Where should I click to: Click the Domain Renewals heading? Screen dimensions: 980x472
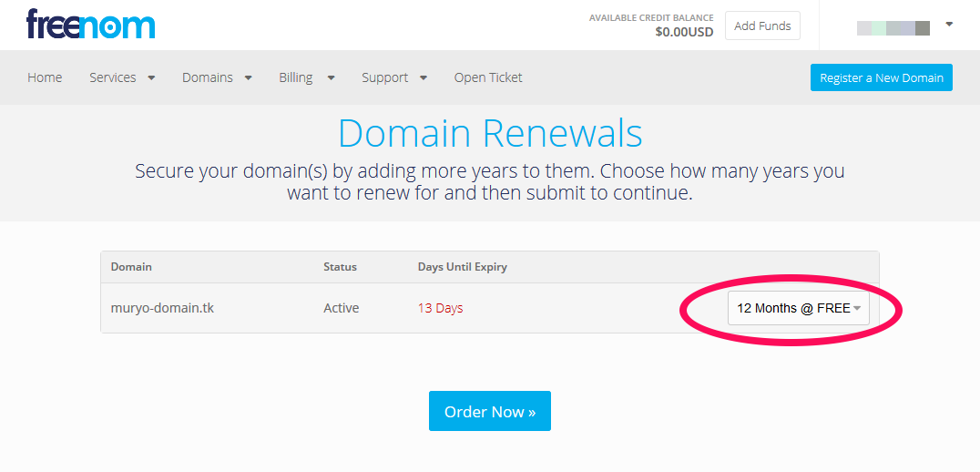pyautogui.click(x=490, y=133)
